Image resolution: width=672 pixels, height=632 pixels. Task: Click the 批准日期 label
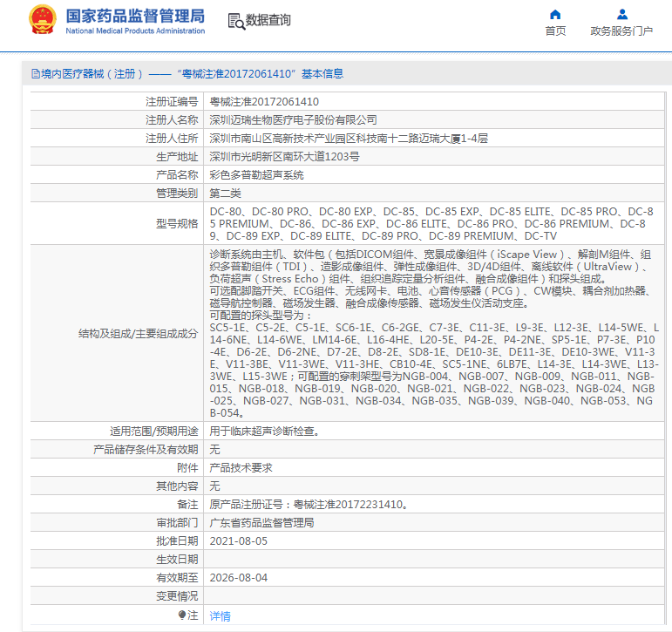tap(177, 541)
